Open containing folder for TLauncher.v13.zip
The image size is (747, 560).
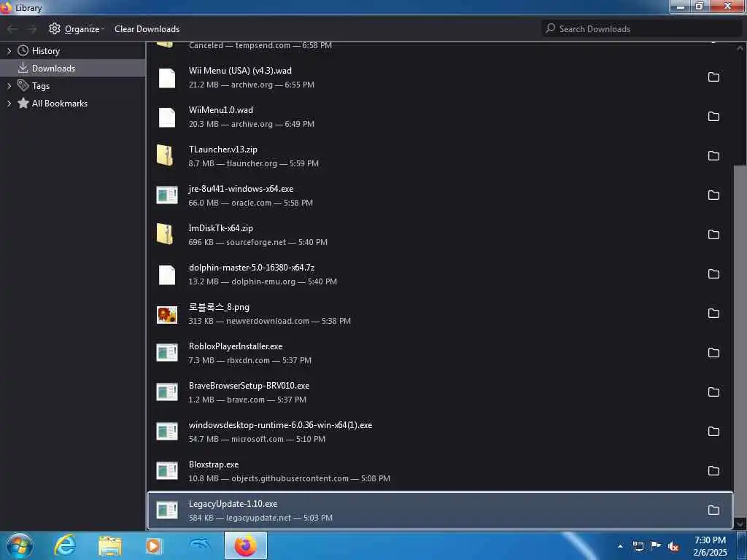[713, 156]
